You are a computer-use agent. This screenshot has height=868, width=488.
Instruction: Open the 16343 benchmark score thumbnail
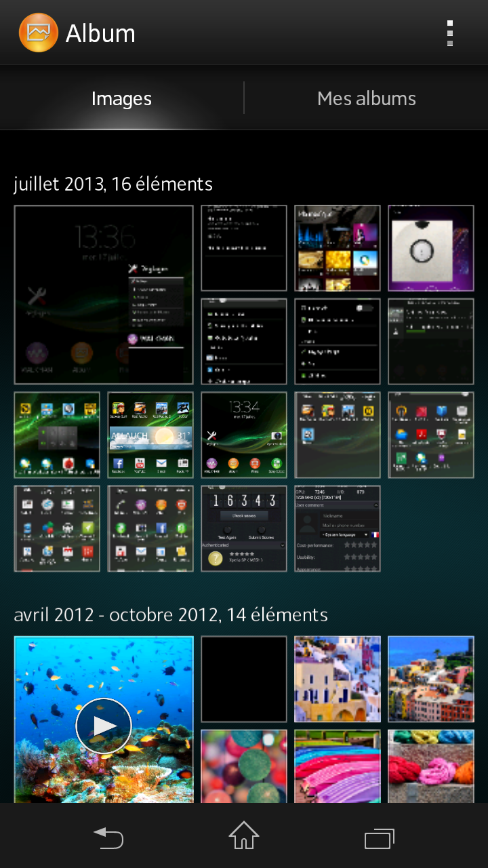244,528
